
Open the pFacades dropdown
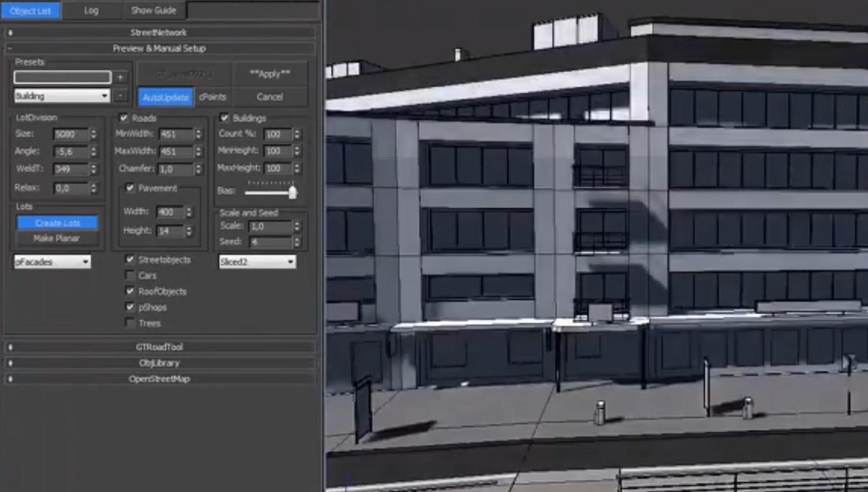(x=52, y=262)
